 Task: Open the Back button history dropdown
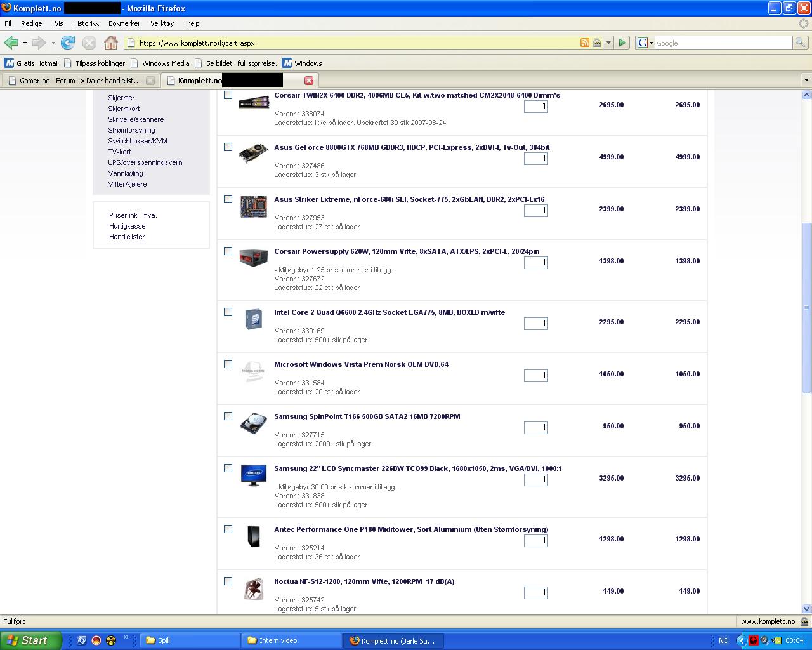coord(25,43)
